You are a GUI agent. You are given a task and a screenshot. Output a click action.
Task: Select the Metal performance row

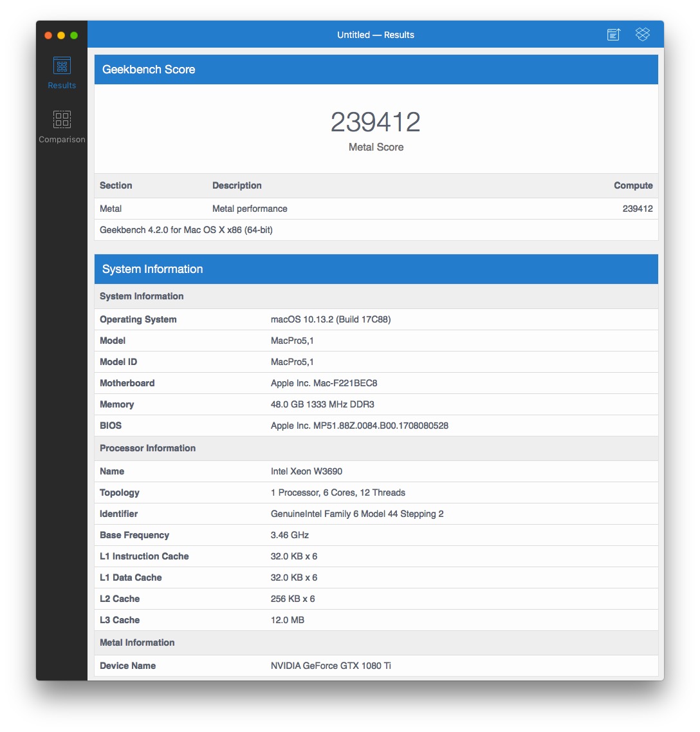tap(376, 209)
